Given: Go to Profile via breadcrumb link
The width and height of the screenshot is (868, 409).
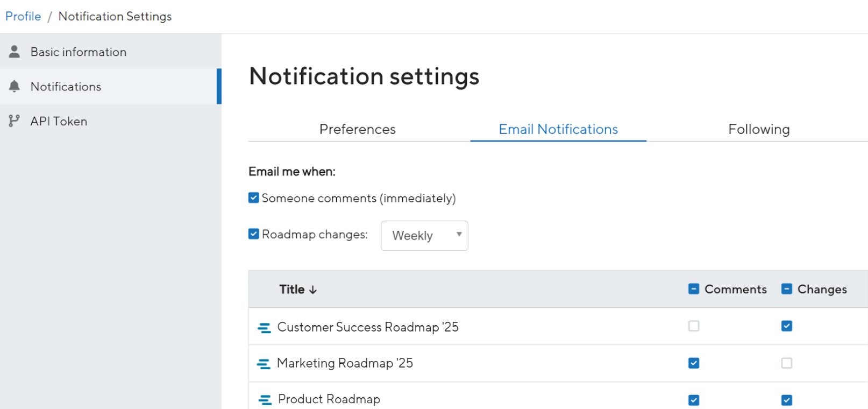Looking at the screenshot, I should (23, 16).
